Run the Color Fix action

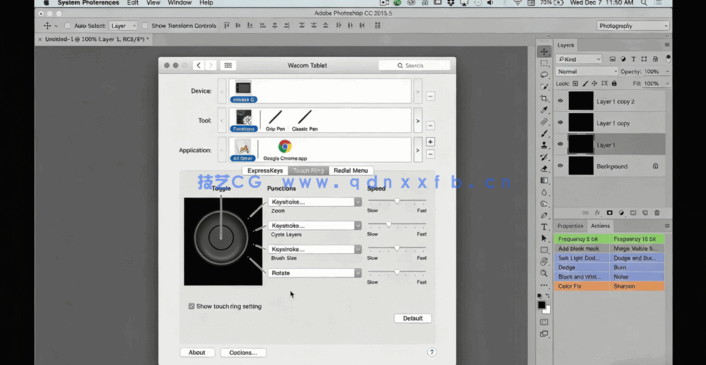582,286
